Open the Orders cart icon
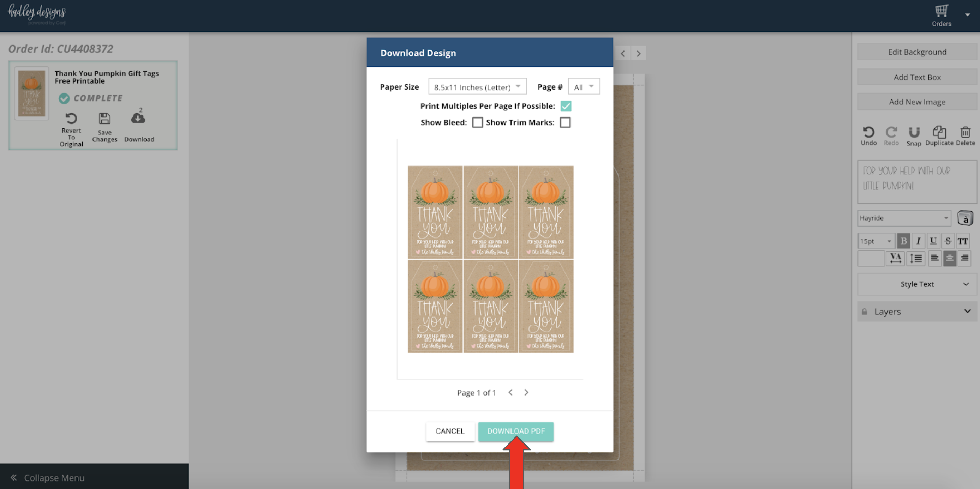This screenshot has height=489, width=980. 941,11
